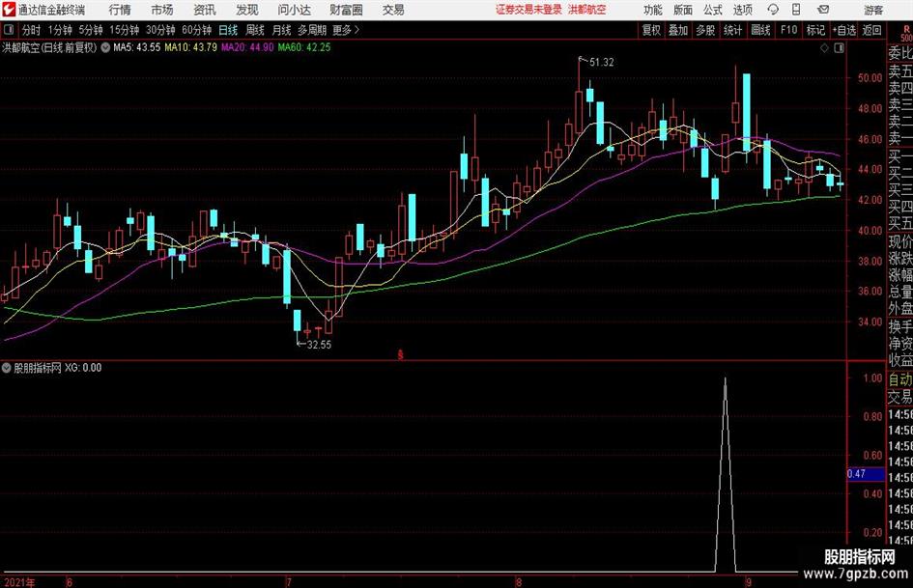
Task: Select the 日线 daily period tab
Action: coord(228,30)
